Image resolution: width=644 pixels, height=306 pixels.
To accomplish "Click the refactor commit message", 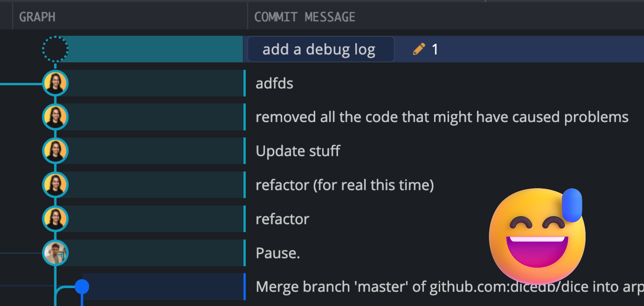I will (282, 218).
